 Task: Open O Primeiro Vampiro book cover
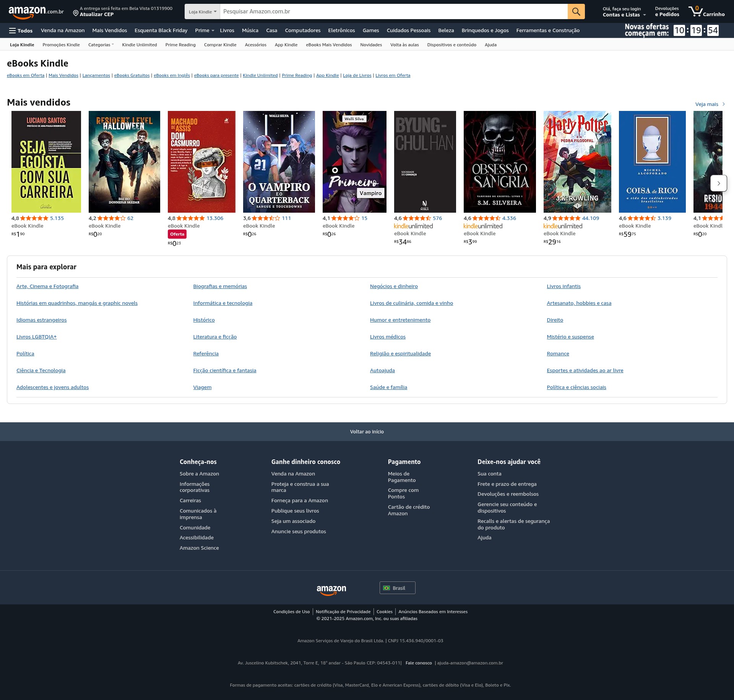354,162
